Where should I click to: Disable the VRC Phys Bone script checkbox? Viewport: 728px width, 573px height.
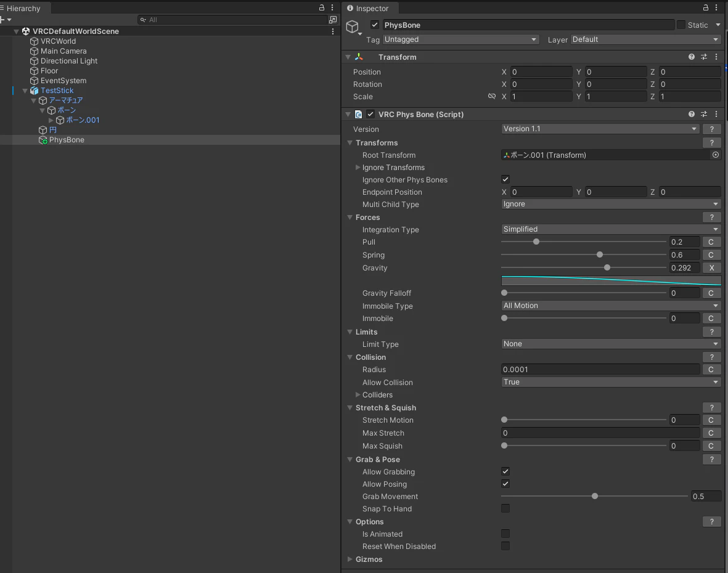tap(370, 114)
